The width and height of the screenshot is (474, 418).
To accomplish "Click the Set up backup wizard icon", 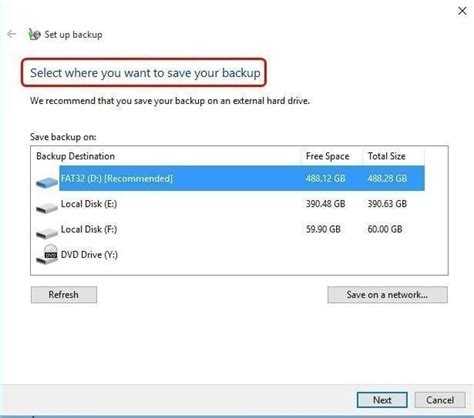I will (34, 34).
